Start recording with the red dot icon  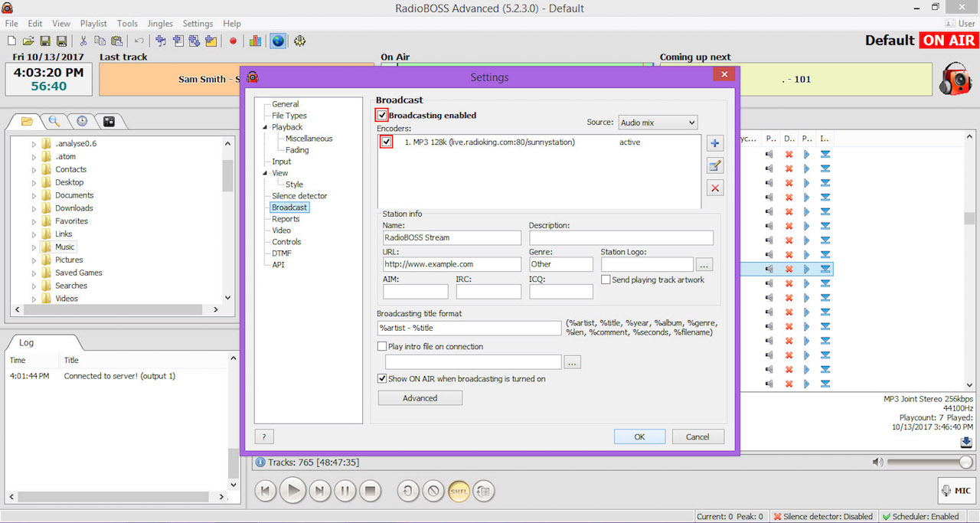(234, 41)
